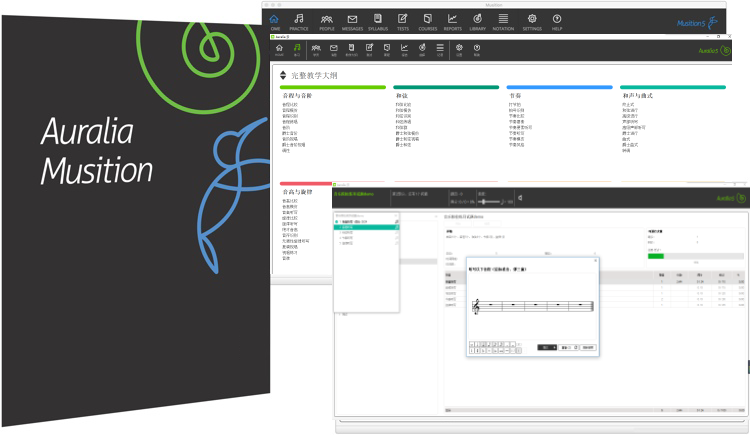Click the treble clef on the staff
This screenshot has height=435, width=750.
[x=476, y=307]
